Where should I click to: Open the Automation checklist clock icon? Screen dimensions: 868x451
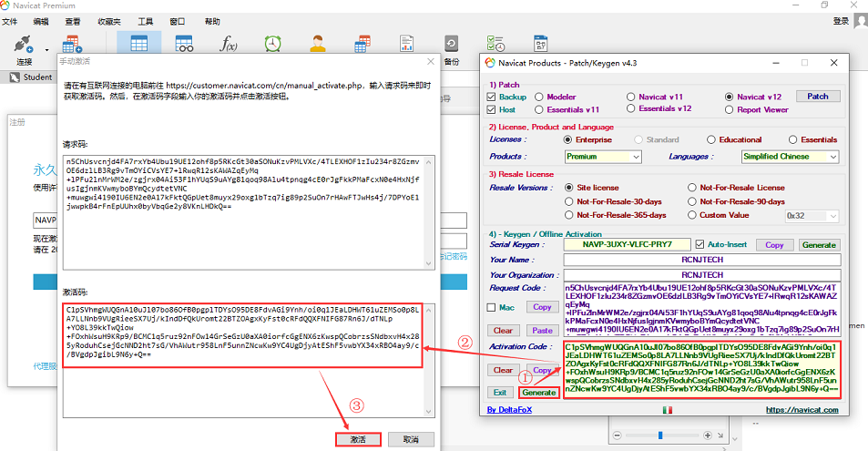point(495,43)
